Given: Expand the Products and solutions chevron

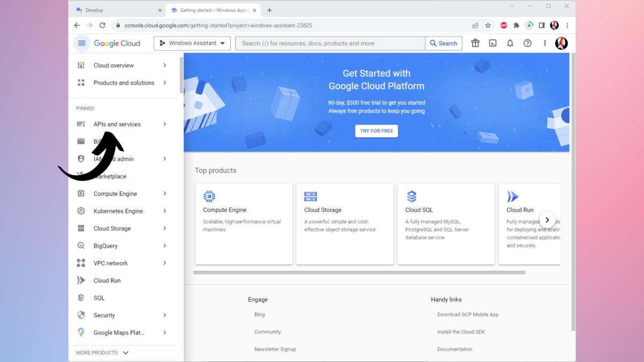Looking at the screenshot, I should [x=165, y=83].
